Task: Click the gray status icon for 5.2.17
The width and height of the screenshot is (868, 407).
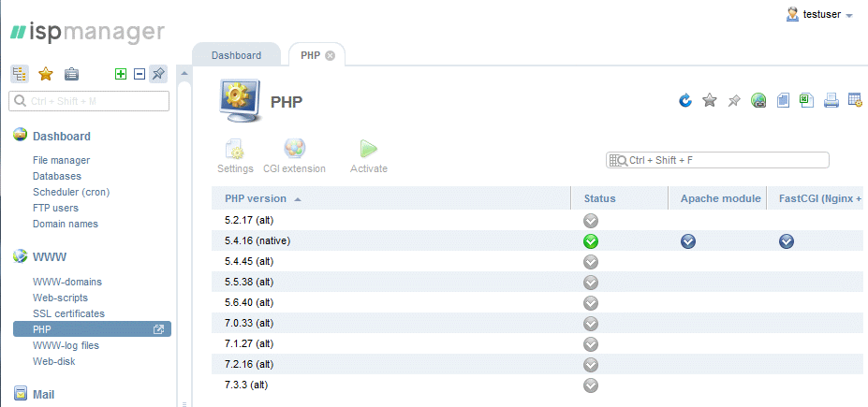Action: click(x=591, y=221)
